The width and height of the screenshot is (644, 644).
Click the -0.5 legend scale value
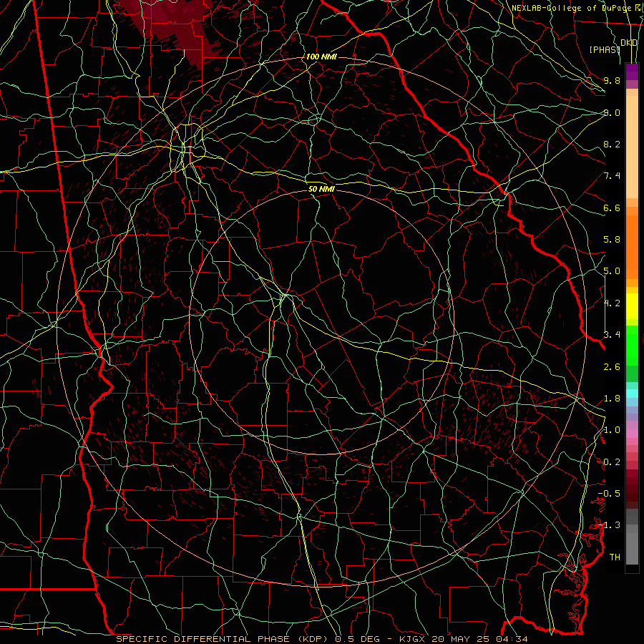coord(609,494)
